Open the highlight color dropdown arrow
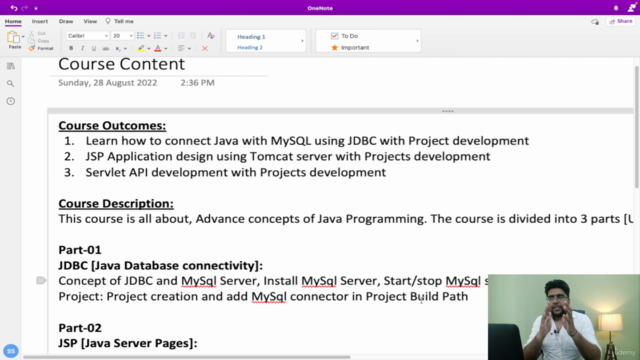The width and height of the screenshot is (640, 360). tap(149, 49)
